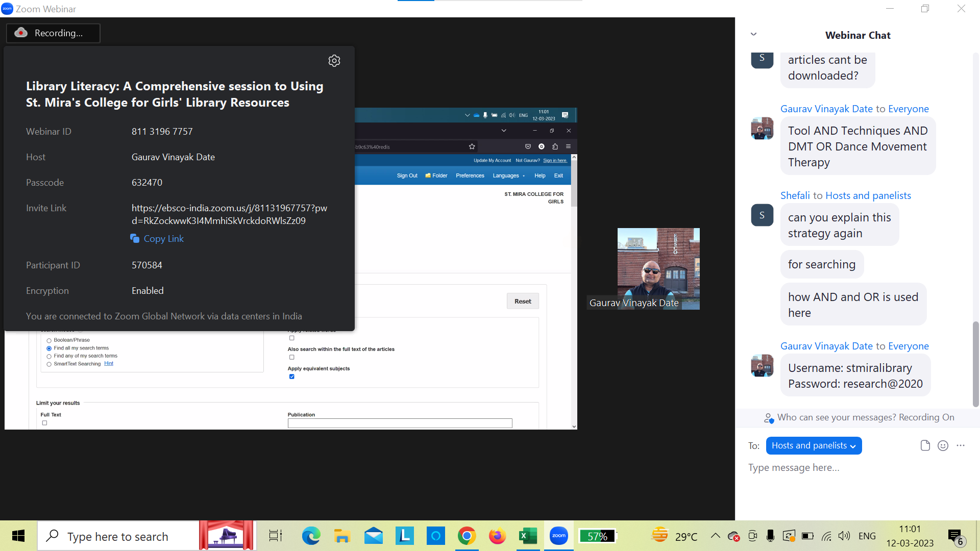Screen dimensions: 980x551
Task: Click Exit in EBSCO toolbar
Action: click(558, 176)
